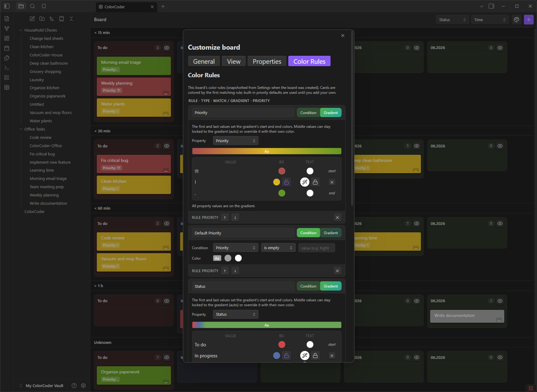Create a new folder in file explorer
The width and height of the screenshot is (537, 392).
click(42, 19)
